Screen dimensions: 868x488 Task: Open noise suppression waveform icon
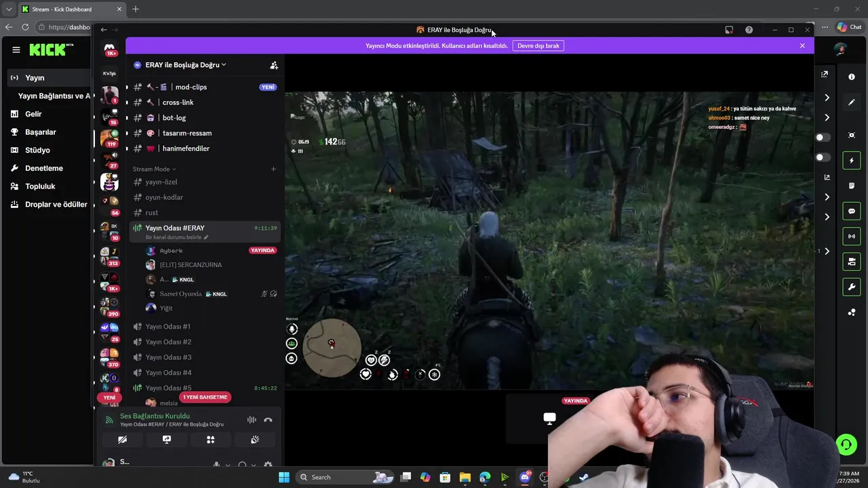point(252,420)
